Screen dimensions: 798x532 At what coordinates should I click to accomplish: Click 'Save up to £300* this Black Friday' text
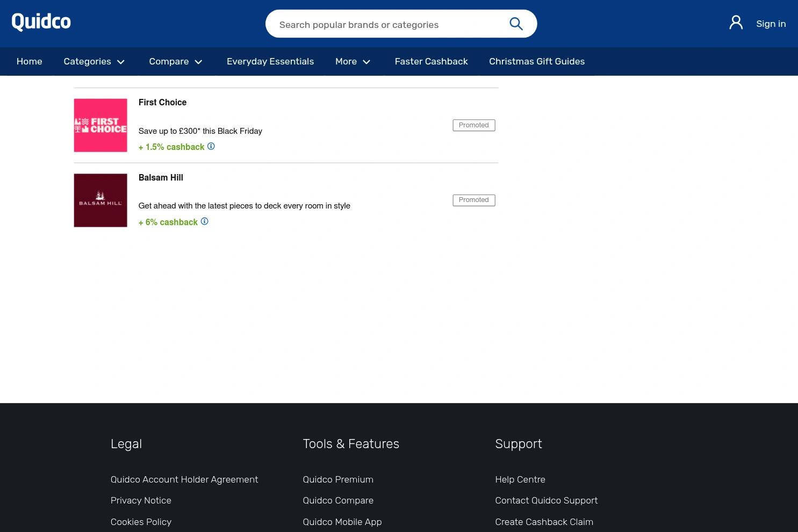tap(200, 131)
